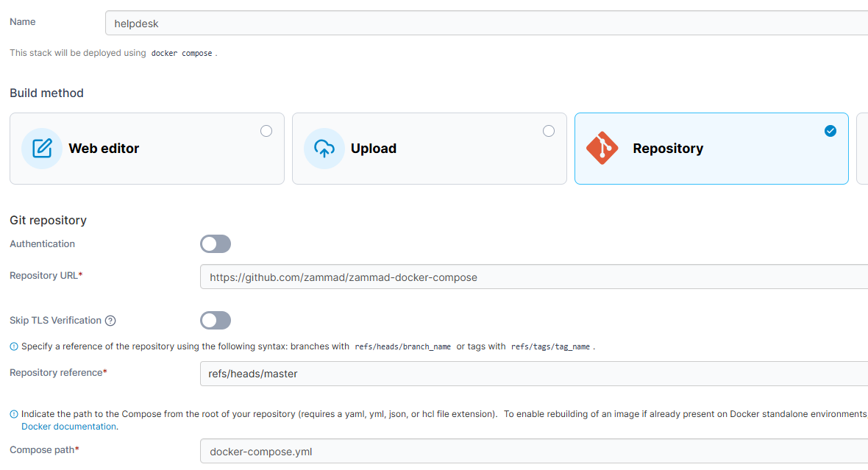Click the Repository reference input field
868x470 pixels.
tap(533, 374)
